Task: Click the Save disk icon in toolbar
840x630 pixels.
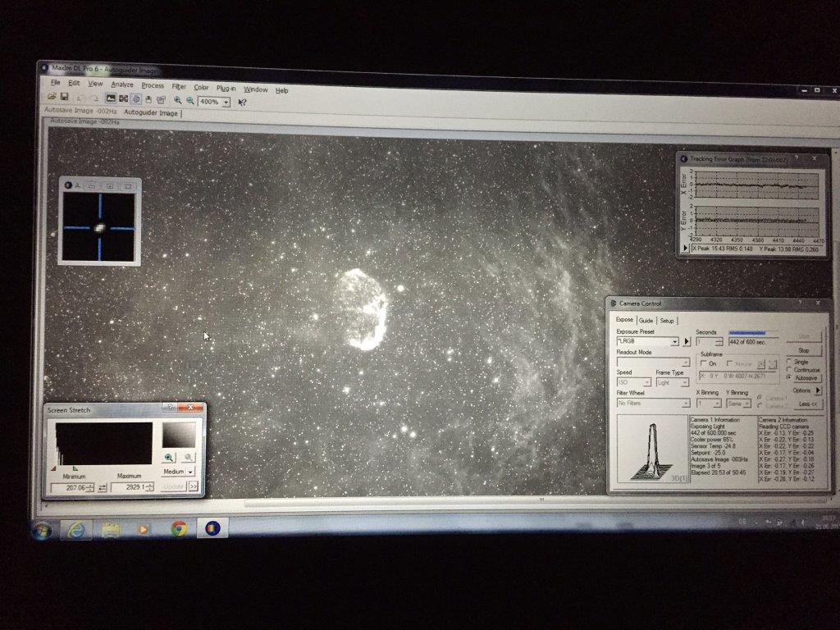Action: [64, 97]
